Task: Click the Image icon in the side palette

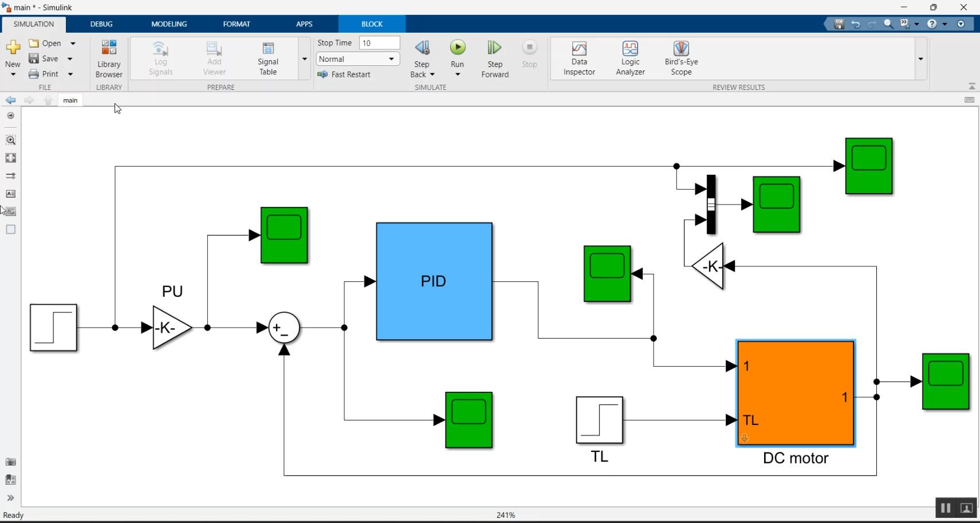Action: [x=10, y=211]
